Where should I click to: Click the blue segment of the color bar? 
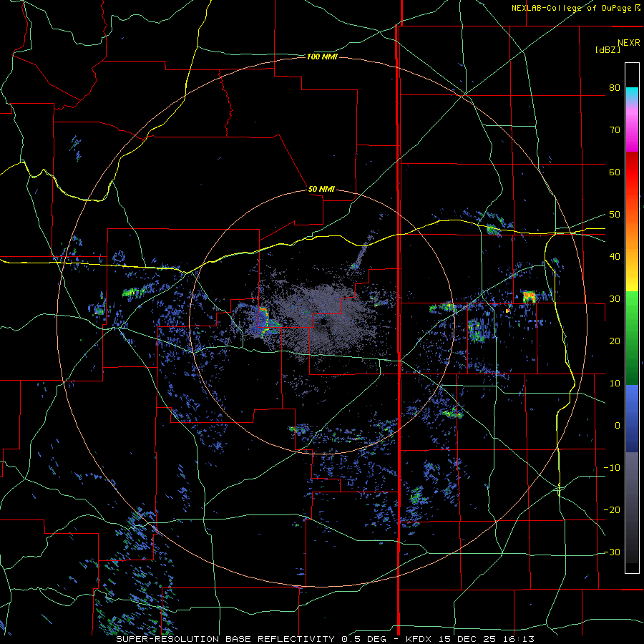tap(632, 419)
